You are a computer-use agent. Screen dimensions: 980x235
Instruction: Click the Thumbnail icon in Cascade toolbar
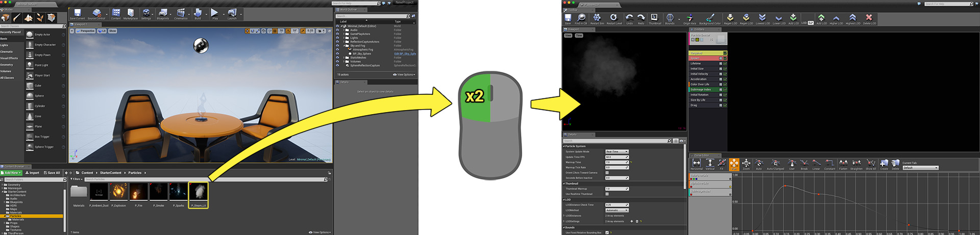pyautogui.click(x=654, y=19)
